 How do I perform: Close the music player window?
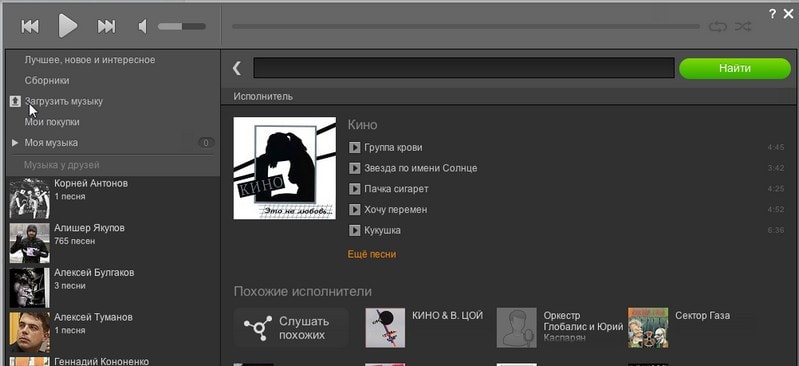pyautogui.click(x=788, y=14)
